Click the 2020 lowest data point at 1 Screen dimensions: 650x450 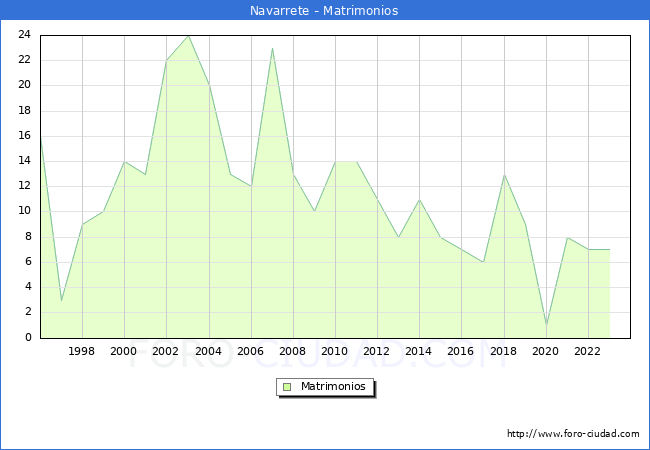click(x=546, y=325)
